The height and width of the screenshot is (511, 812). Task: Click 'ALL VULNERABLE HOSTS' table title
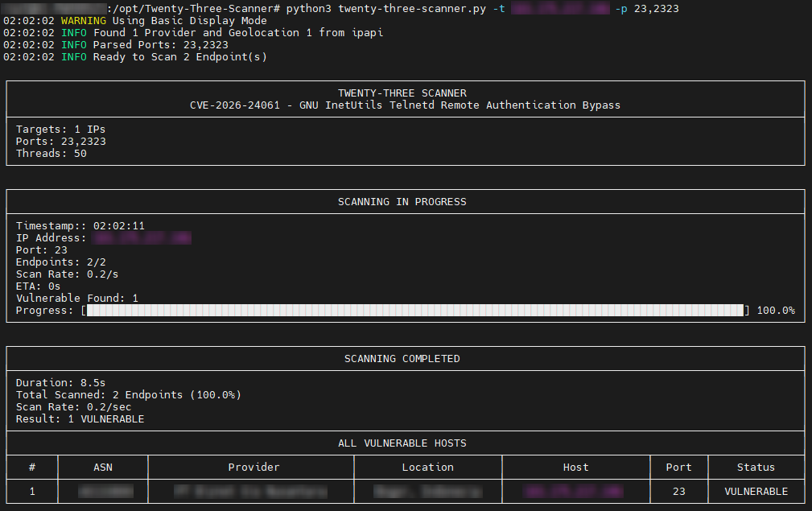(x=402, y=443)
